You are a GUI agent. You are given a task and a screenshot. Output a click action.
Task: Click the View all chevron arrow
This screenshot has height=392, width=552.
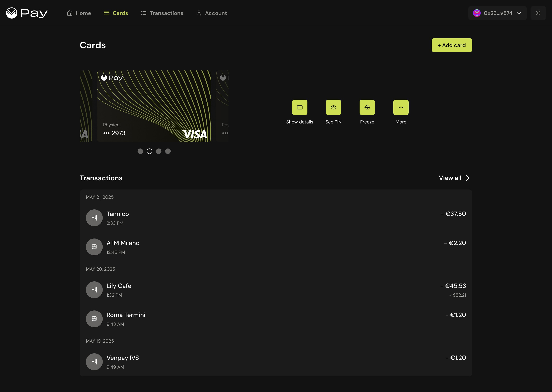coord(467,178)
